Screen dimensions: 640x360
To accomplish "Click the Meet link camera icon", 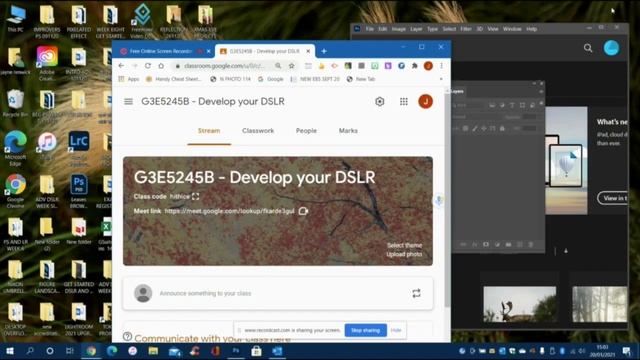I will tap(303, 211).
